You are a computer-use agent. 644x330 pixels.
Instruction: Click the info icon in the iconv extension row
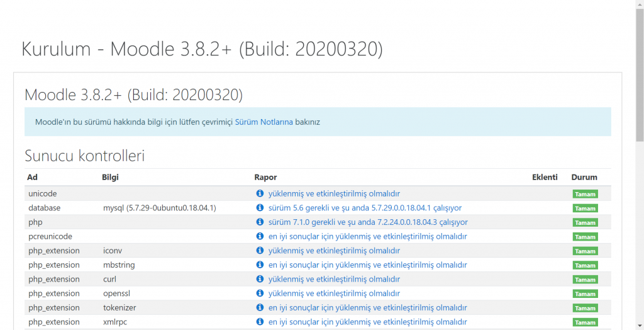click(260, 251)
